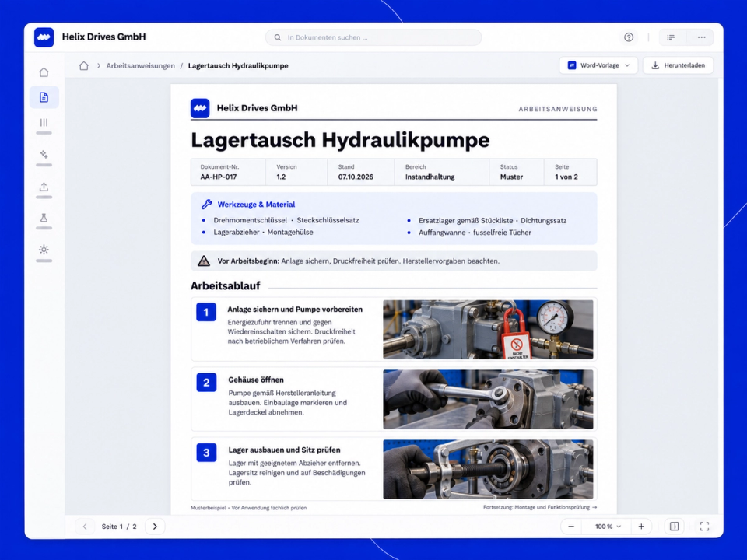Go to previous page arrow
This screenshot has height=560, width=747.
85,527
